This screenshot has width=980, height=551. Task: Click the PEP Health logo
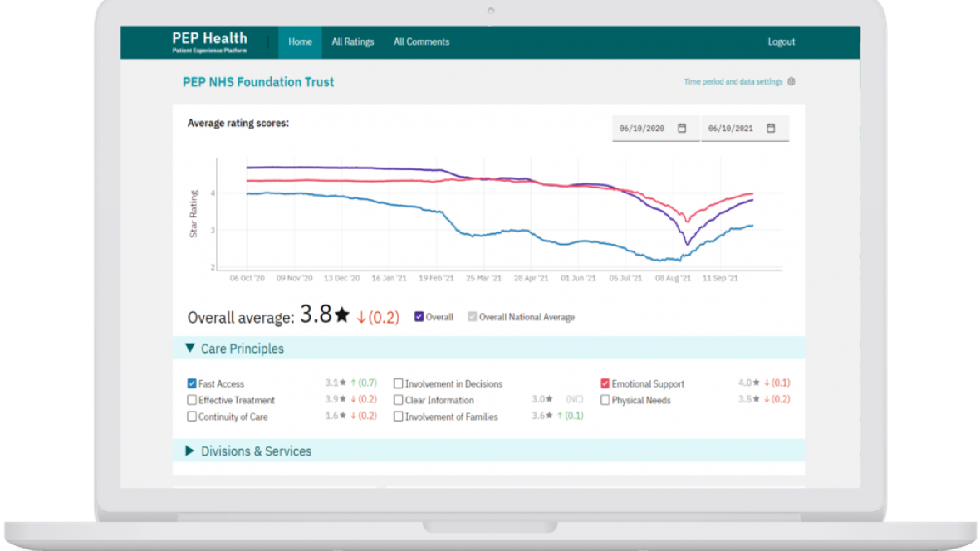click(209, 41)
